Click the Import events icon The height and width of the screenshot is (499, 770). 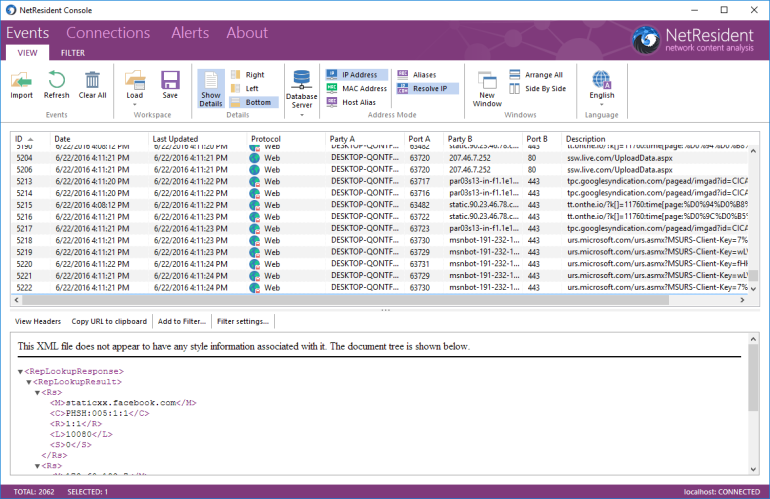coord(21,85)
